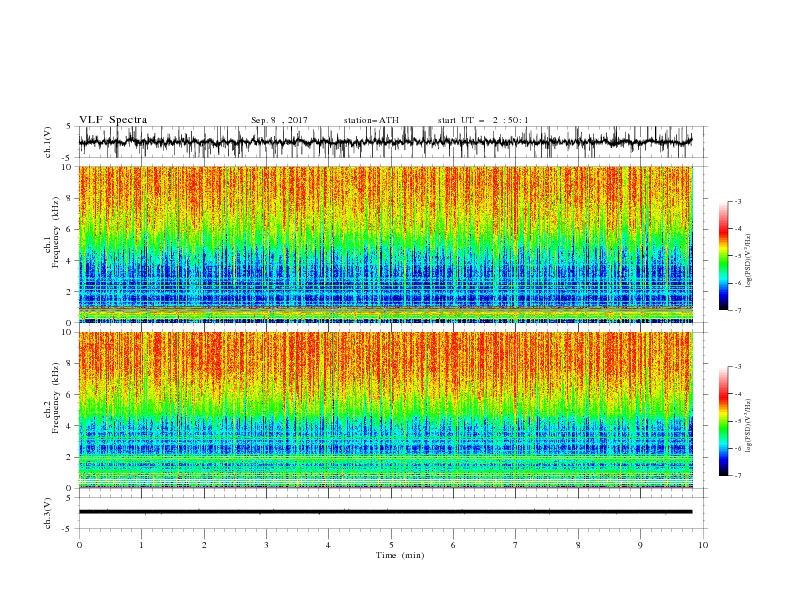The height and width of the screenshot is (612, 792).
Task: Click the ch.1 spectrogram panel
Action: [x=385, y=244]
